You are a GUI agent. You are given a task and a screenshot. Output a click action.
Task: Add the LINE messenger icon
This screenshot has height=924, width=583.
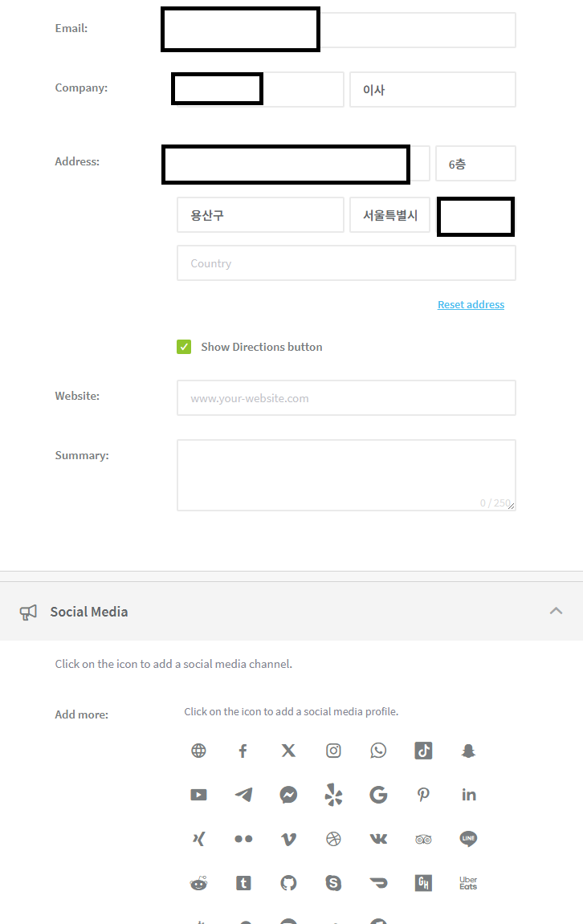(469, 839)
